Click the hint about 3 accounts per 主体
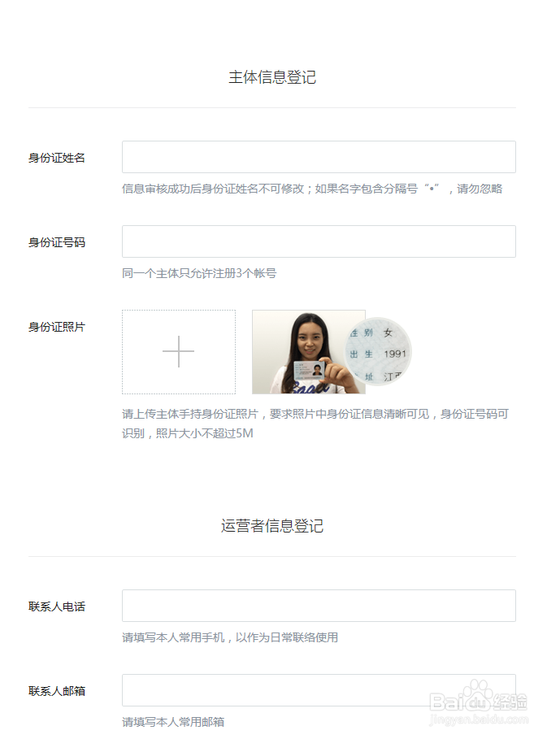 (199, 273)
